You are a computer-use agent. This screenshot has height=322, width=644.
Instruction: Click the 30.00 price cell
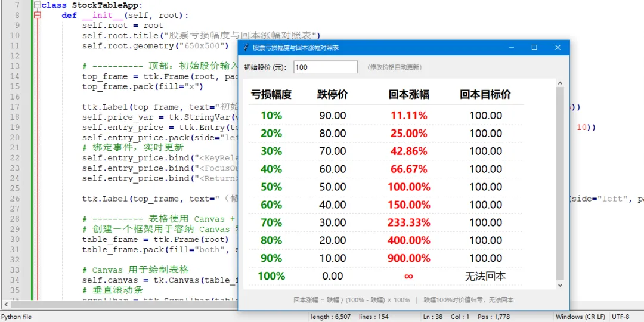333,222
